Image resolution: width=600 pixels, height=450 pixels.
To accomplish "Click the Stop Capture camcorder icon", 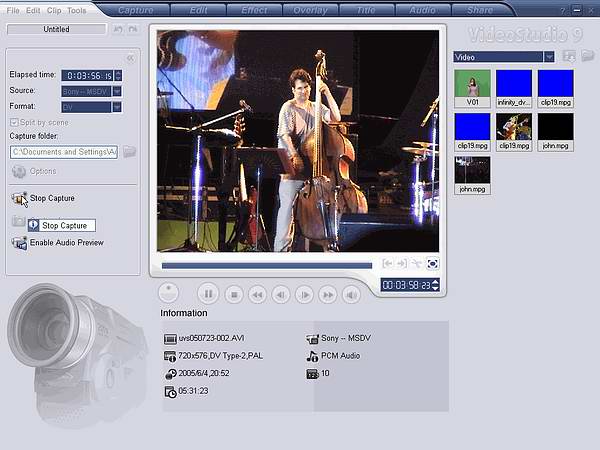I will click(19, 198).
